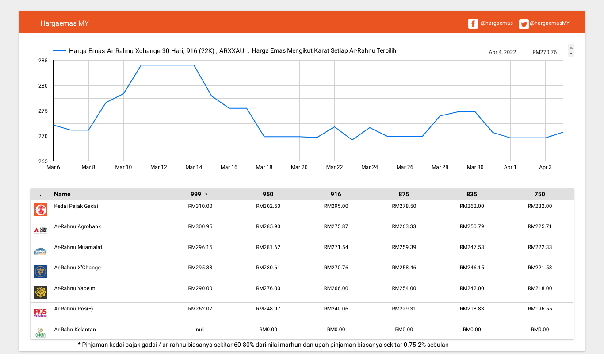Sort table by the 835 column header

pos(472,194)
